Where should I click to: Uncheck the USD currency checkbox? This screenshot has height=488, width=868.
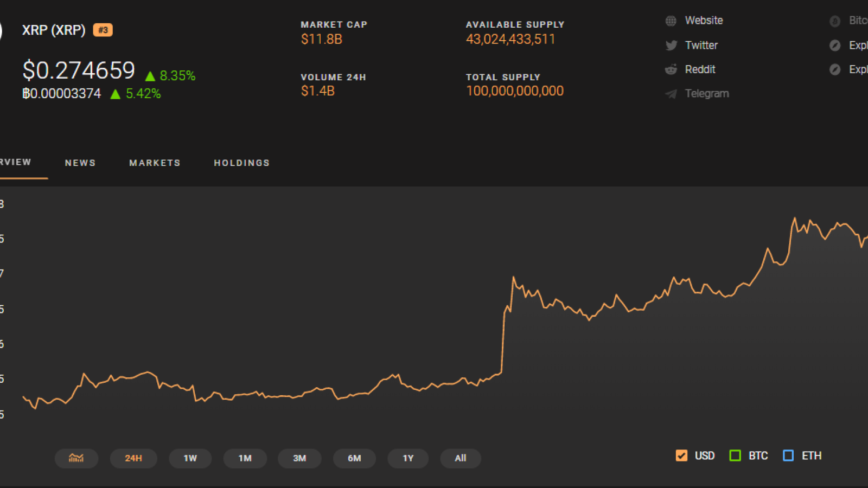[x=681, y=455]
